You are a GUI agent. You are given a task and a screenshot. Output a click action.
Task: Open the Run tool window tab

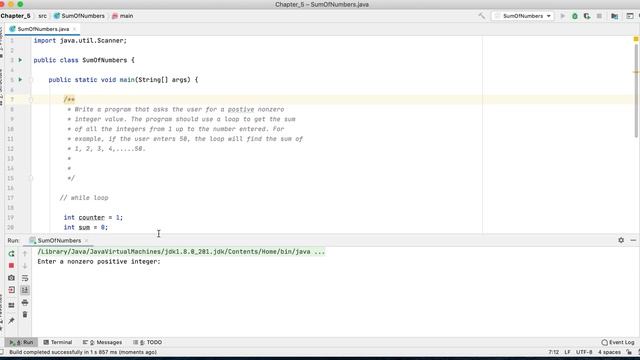(21, 342)
